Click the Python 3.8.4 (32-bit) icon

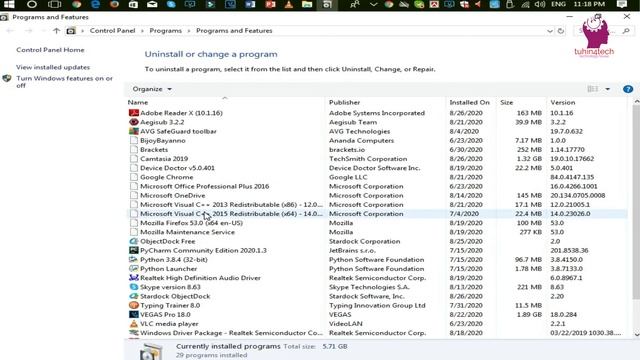pos(133,260)
